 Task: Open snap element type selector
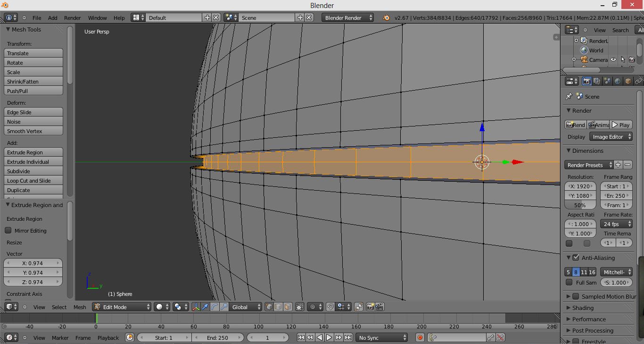pyautogui.click(x=343, y=307)
